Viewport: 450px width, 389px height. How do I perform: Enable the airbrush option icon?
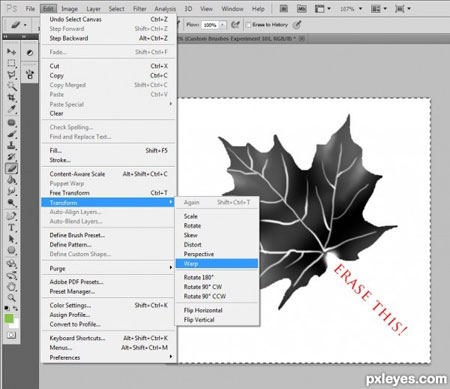pyautogui.click(x=235, y=25)
